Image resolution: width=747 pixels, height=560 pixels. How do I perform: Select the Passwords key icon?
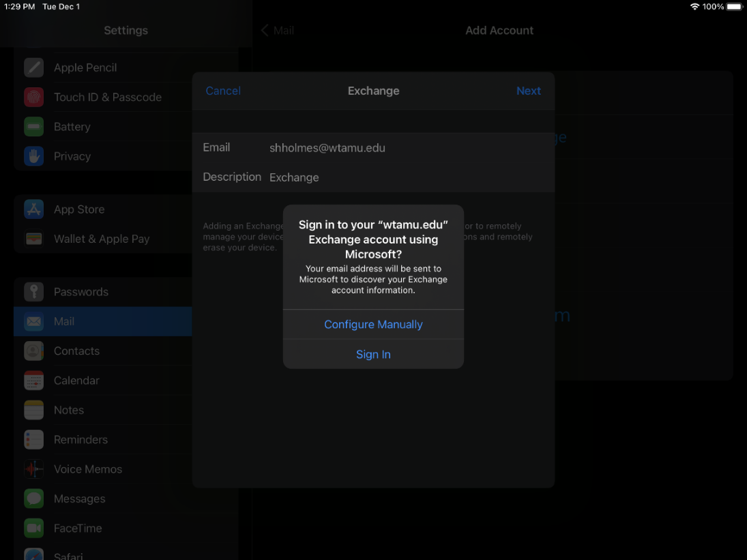(34, 291)
